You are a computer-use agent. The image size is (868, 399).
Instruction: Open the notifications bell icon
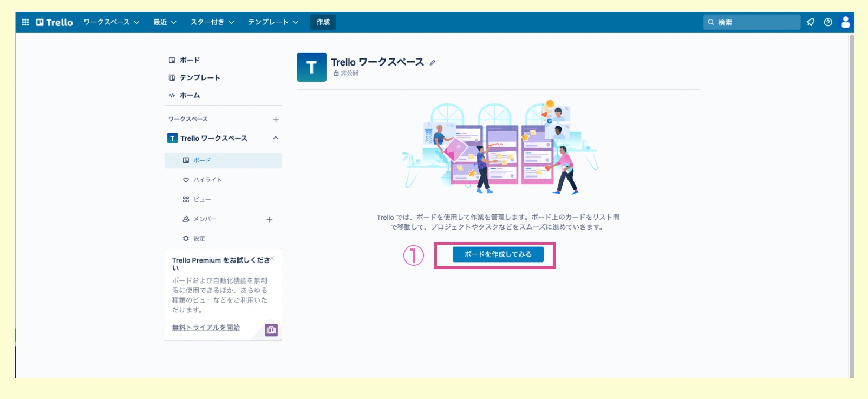pos(811,22)
